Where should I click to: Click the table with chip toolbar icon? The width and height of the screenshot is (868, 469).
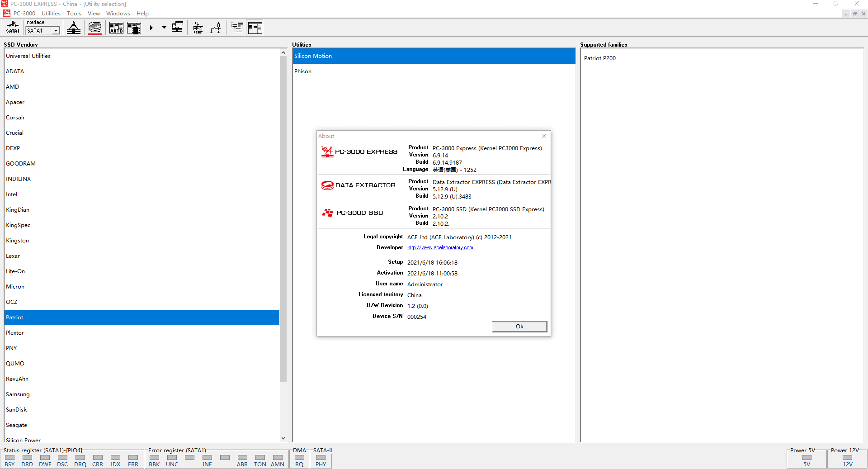134,28
